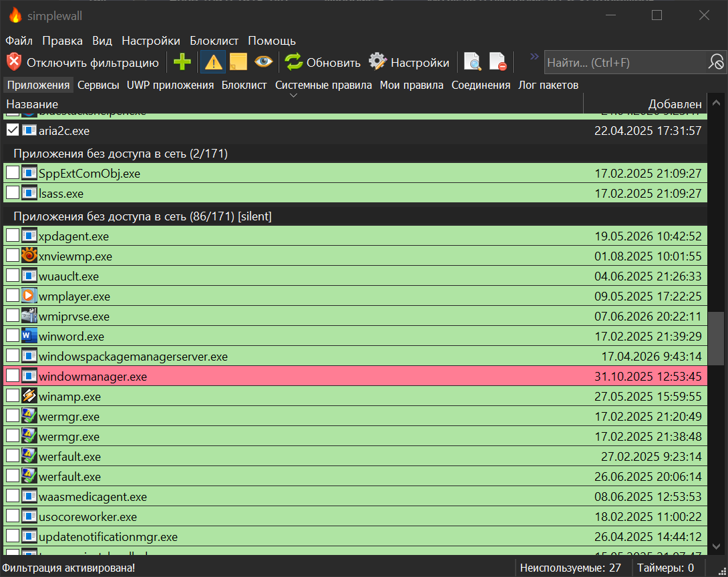Switch to the Сервисы tab
The image size is (728, 577).
coord(98,85)
